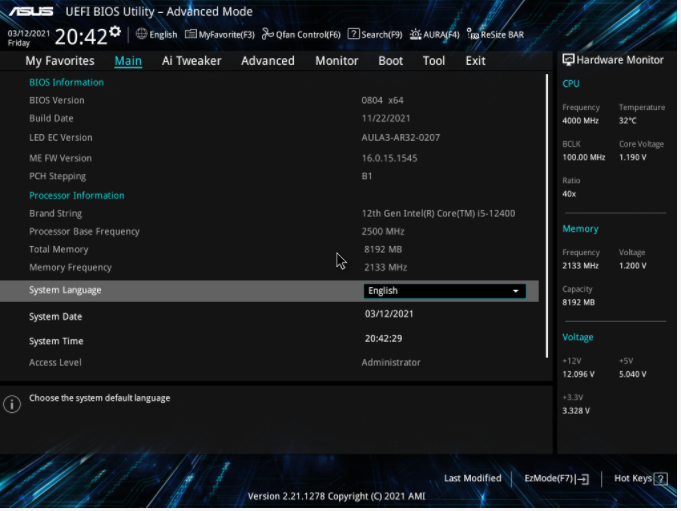
Task: Click the memory voltage 1.200 V reading
Action: 633,266
